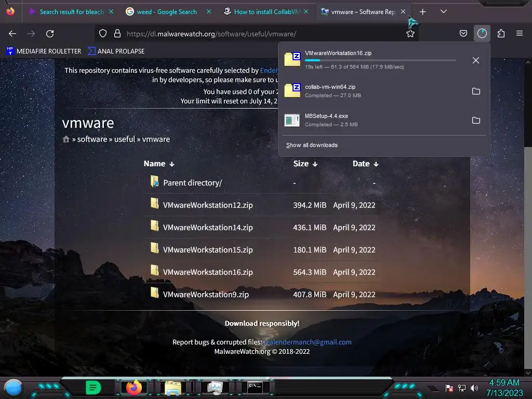
Task: Click the Parent directory folder icon
Action: tap(154, 181)
